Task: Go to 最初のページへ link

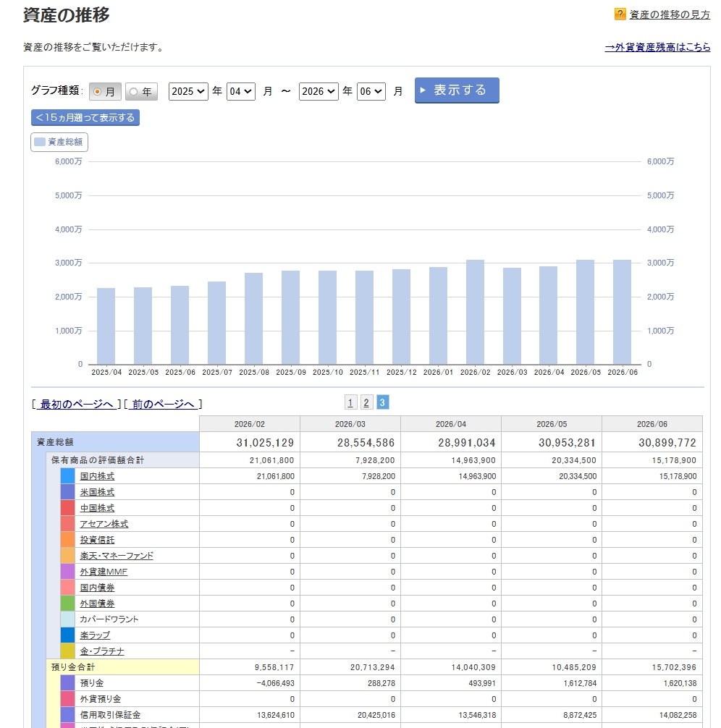Action: pos(77,404)
